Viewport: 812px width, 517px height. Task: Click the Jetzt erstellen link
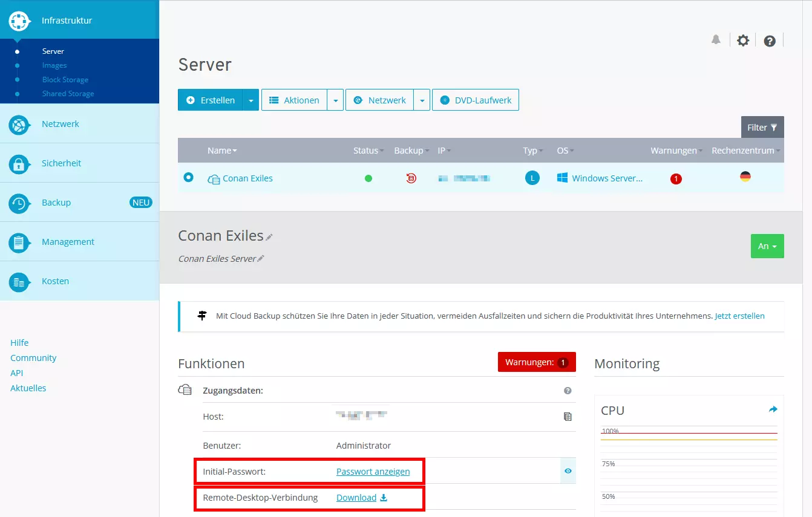pyautogui.click(x=739, y=316)
